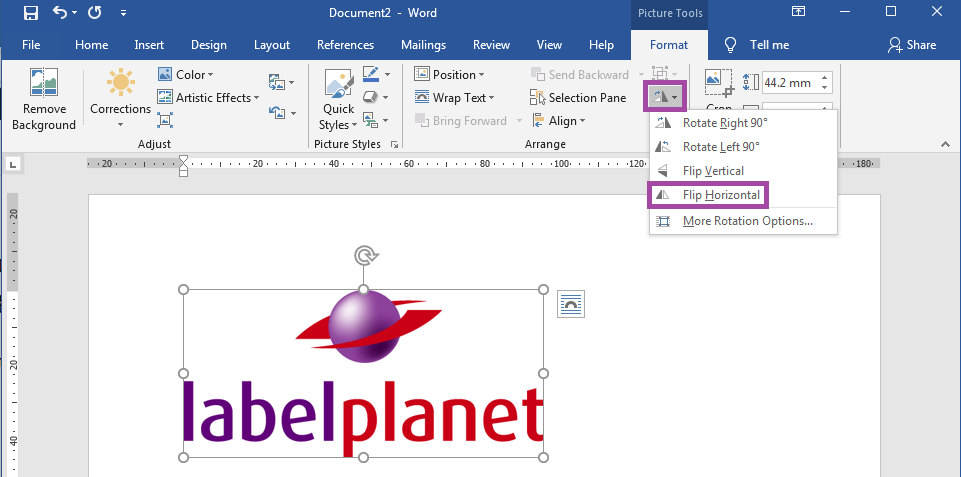Open the Position dropdown
This screenshot has height=477, width=961.
449,75
